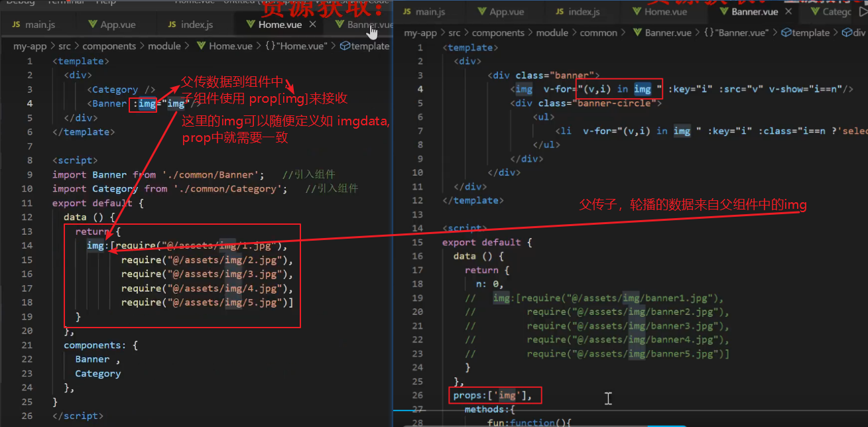The image size is (868, 427).
Task: Activate Home.vue tab in left editor
Action: tap(275, 25)
